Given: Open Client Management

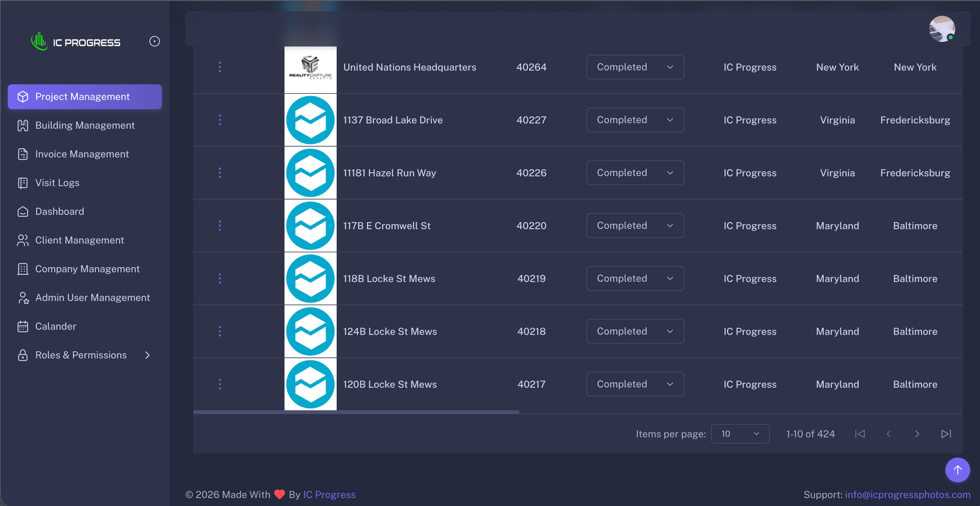Looking at the screenshot, I should pos(85,240).
